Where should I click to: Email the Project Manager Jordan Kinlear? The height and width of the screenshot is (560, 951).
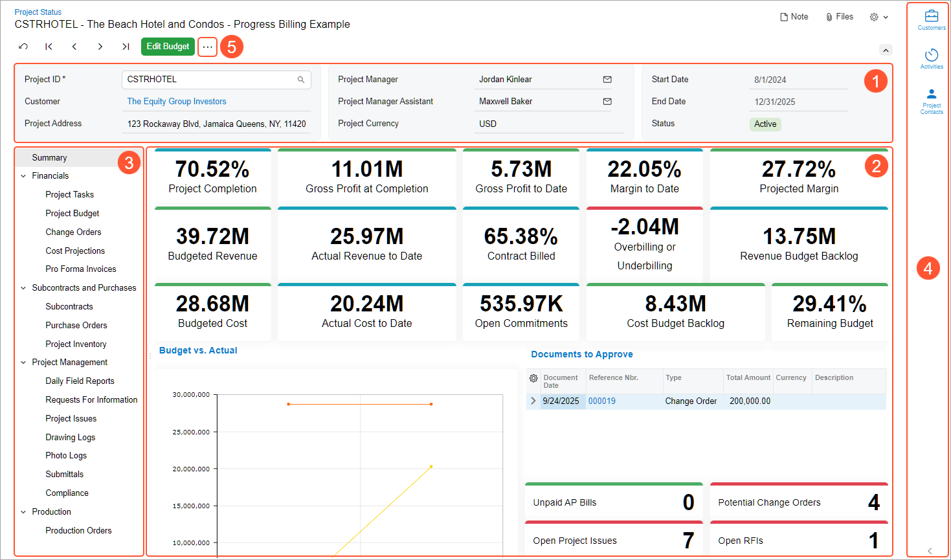(607, 80)
